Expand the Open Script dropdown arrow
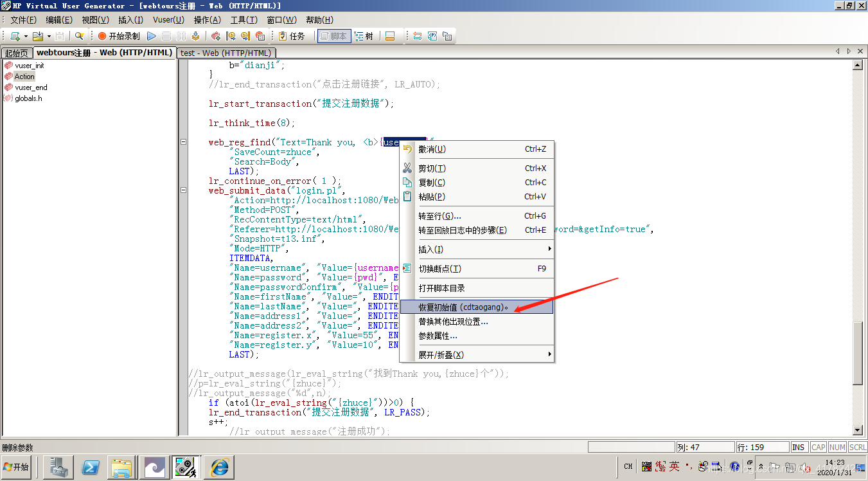 (48, 36)
